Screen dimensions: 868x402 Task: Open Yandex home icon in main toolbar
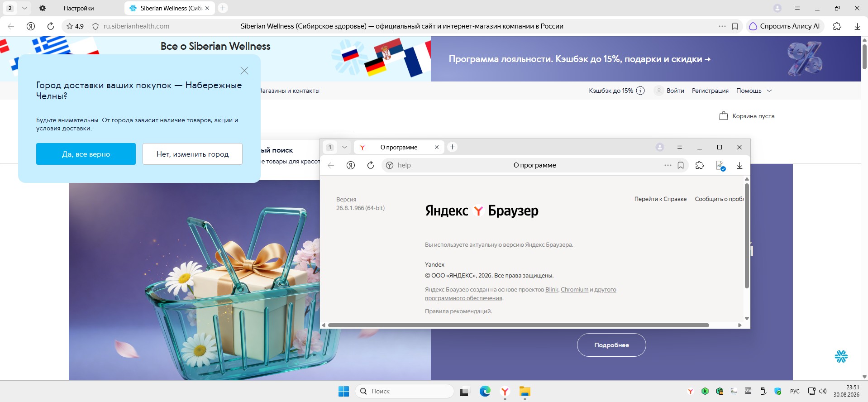tap(31, 26)
